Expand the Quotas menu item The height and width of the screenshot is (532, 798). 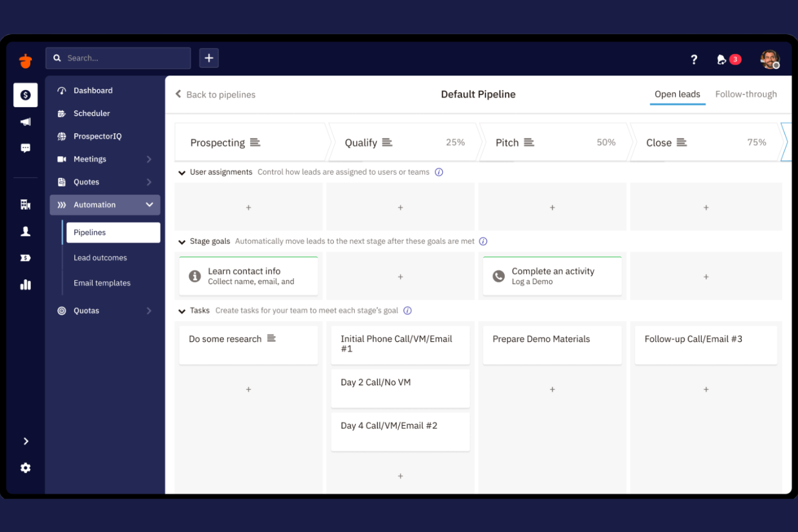[x=149, y=310]
